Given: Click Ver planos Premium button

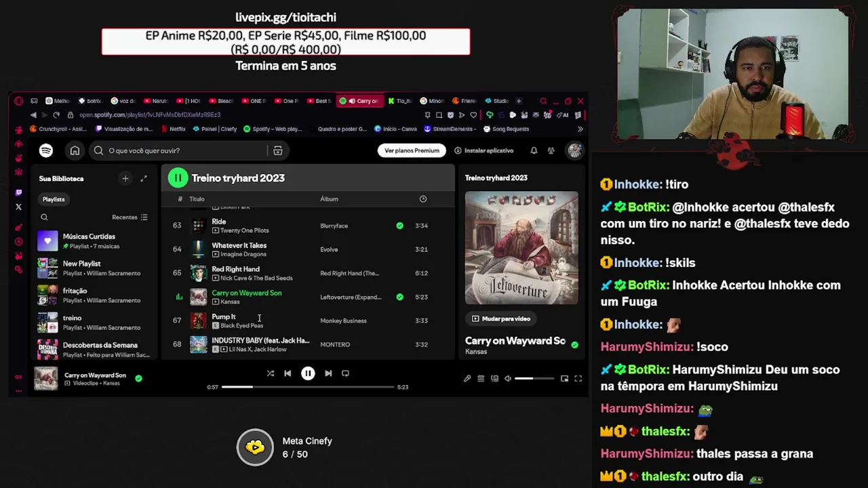Looking at the screenshot, I should pyautogui.click(x=412, y=150).
